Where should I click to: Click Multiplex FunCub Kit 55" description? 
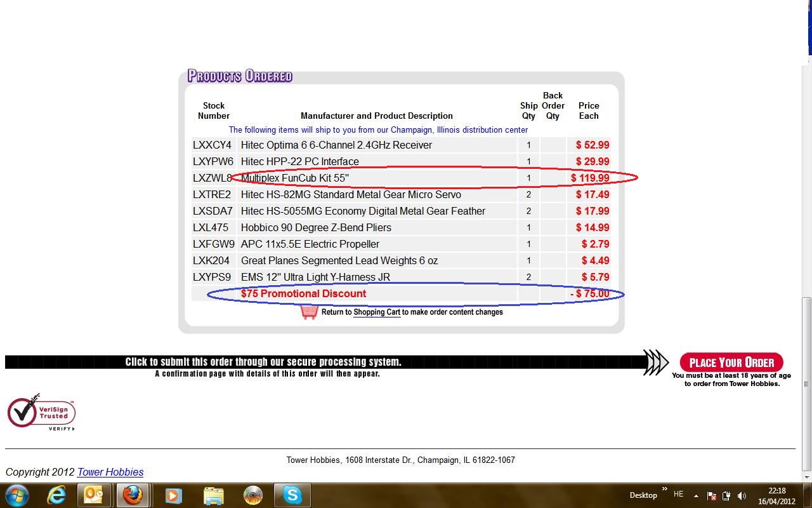(295, 178)
